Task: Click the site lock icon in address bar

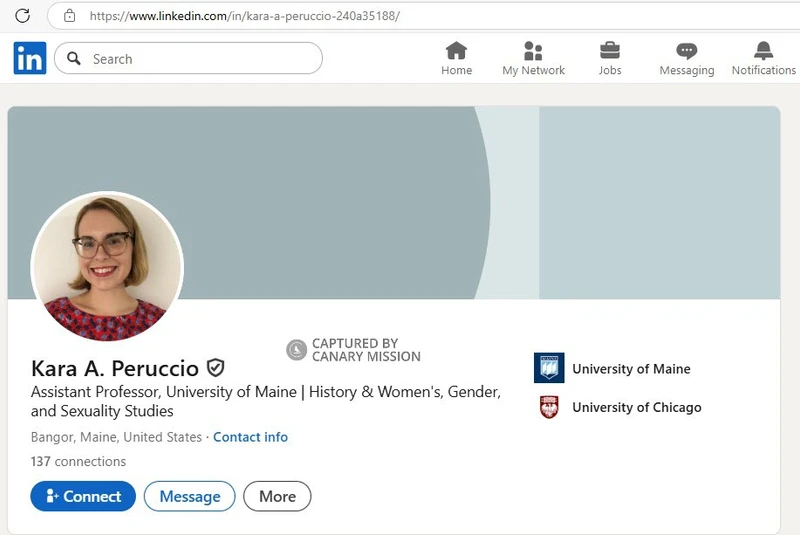Action: [x=69, y=16]
